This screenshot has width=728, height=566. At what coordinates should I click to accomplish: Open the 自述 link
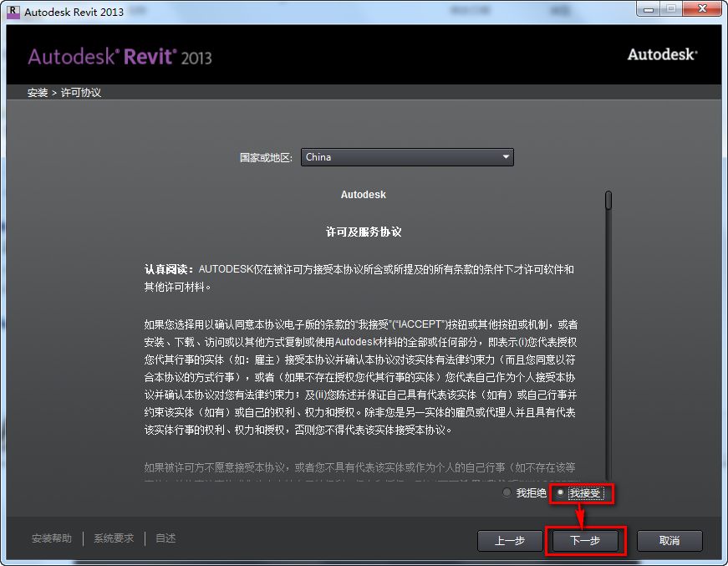[165, 538]
